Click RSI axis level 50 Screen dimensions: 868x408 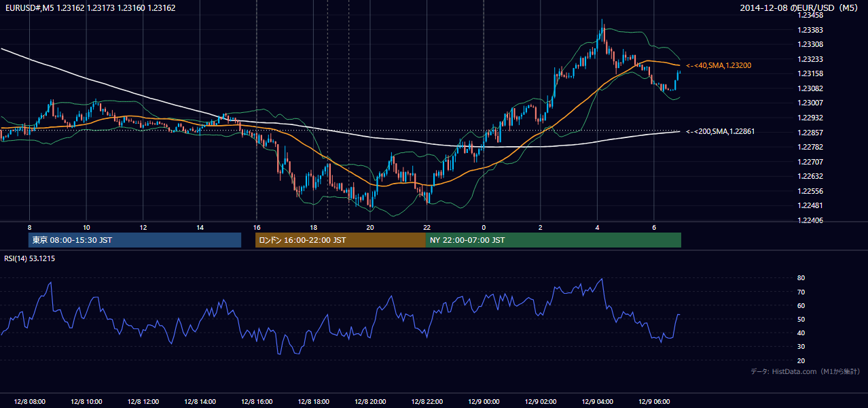(x=801, y=319)
